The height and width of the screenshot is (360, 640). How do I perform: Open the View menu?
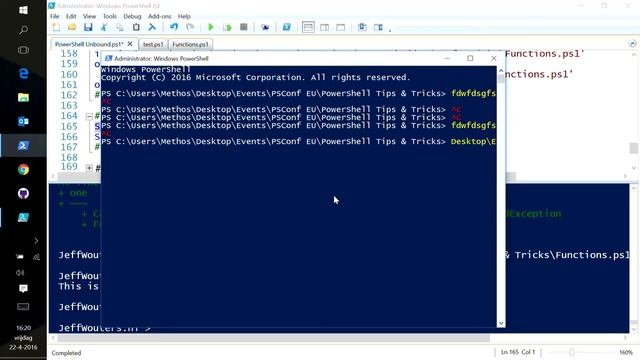pyautogui.click(x=89, y=16)
